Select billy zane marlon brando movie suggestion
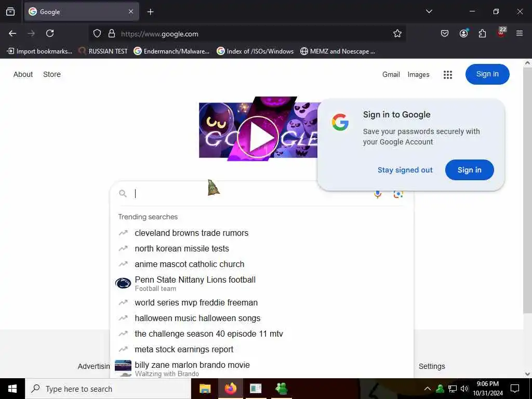The height and width of the screenshot is (399, 532). pyautogui.click(x=262, y=368)
